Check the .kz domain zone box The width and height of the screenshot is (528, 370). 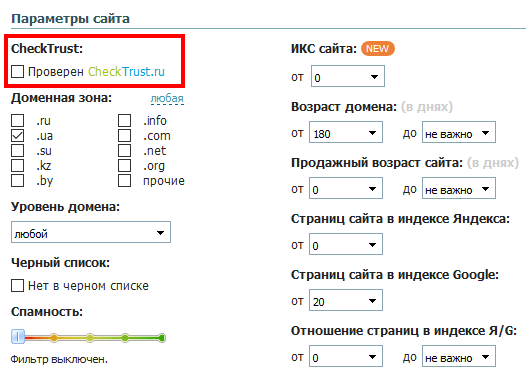pos(18,165)
